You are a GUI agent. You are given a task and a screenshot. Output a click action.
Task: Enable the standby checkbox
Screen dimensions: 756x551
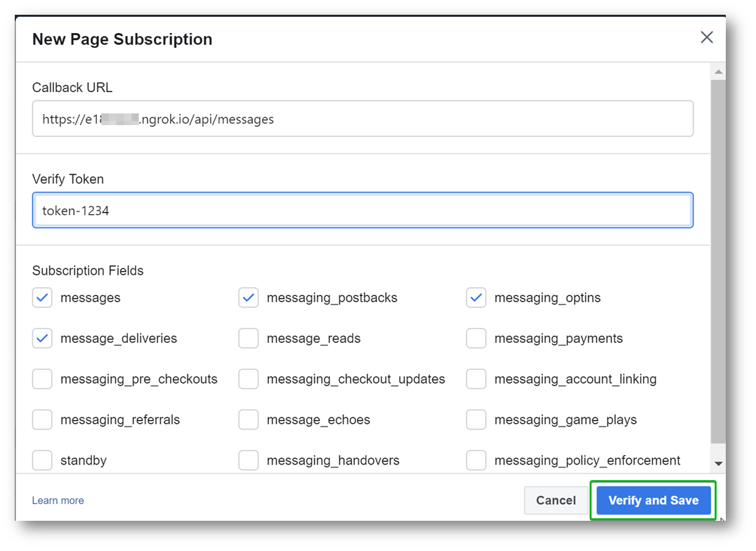coord(42,460)
